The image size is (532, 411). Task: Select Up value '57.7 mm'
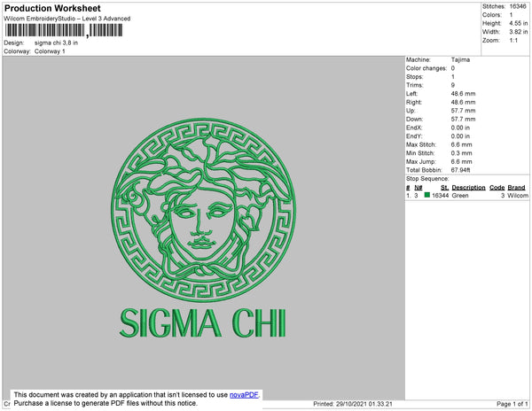463,111
